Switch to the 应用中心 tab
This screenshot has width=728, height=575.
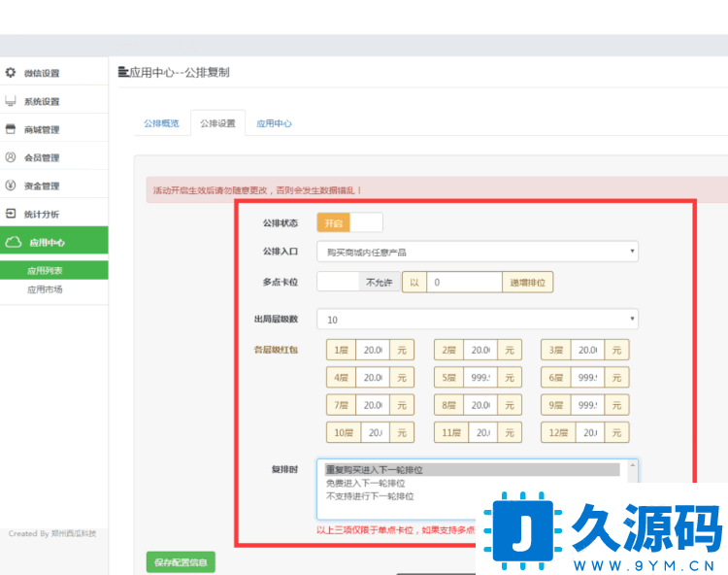tap(274, 123)
